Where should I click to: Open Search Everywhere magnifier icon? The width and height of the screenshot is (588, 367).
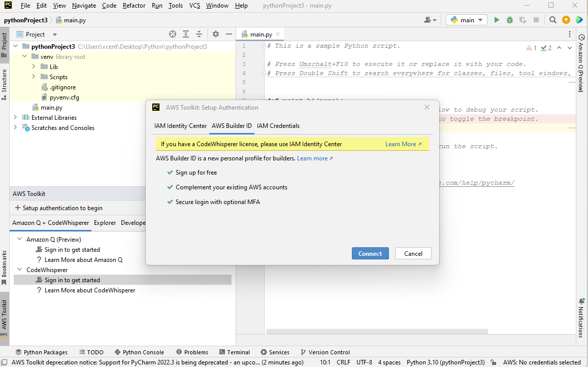(553, 20)
